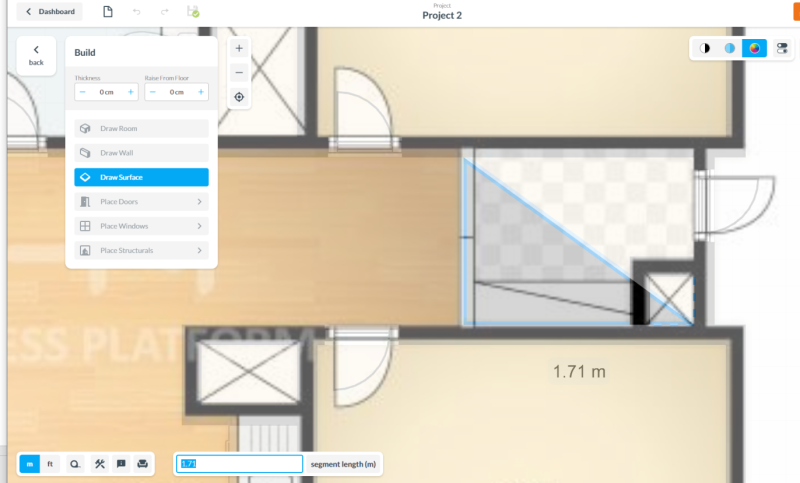Open the comment icon
This screenshot has width=800, height=483.
click(x=121, y=464)
